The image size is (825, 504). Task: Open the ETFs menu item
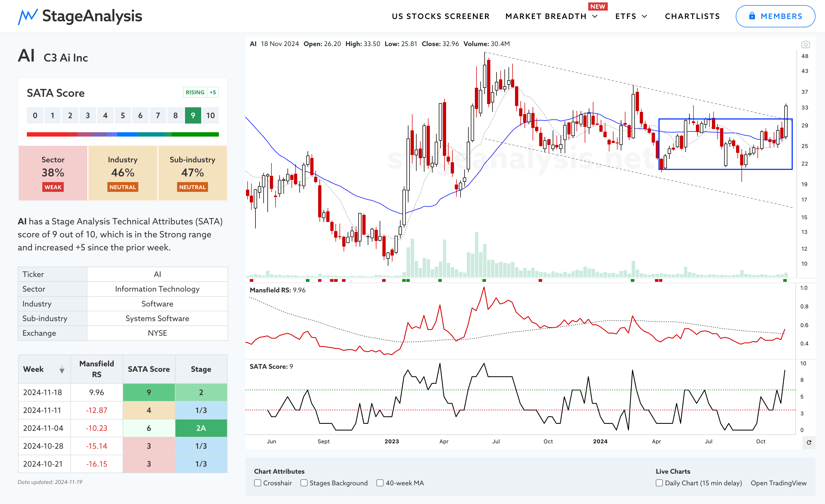pos(625,16)
